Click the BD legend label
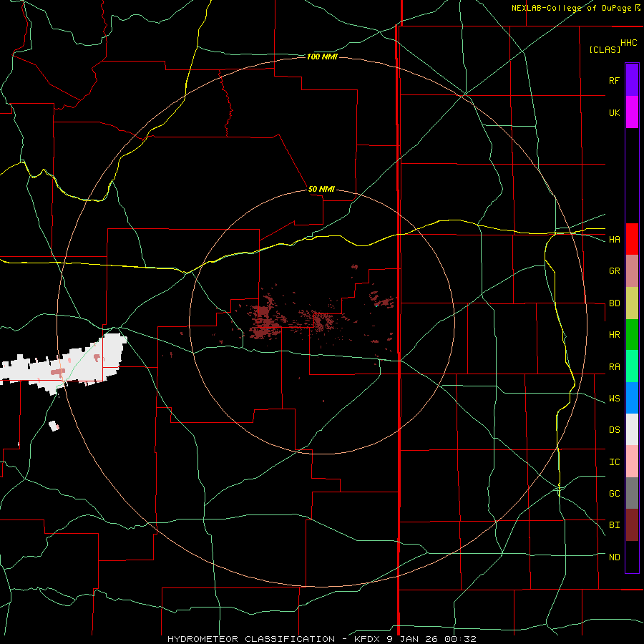Viewport: 644px width, 644px height. point(614,303)
